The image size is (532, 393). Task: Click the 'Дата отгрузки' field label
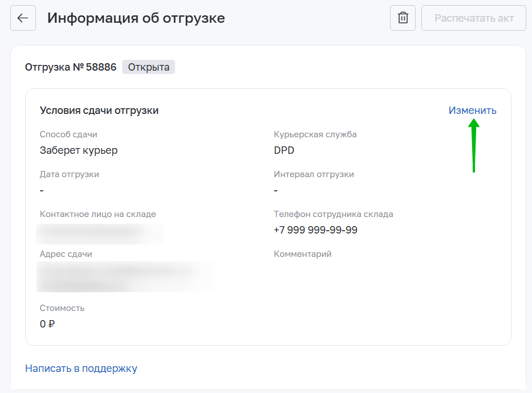(70, 174)
